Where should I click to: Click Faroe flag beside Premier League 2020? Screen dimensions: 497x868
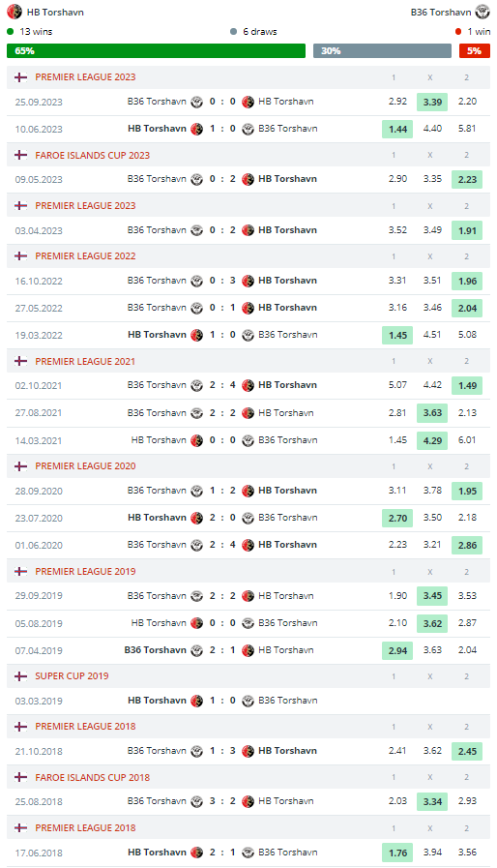coord(20,466)
